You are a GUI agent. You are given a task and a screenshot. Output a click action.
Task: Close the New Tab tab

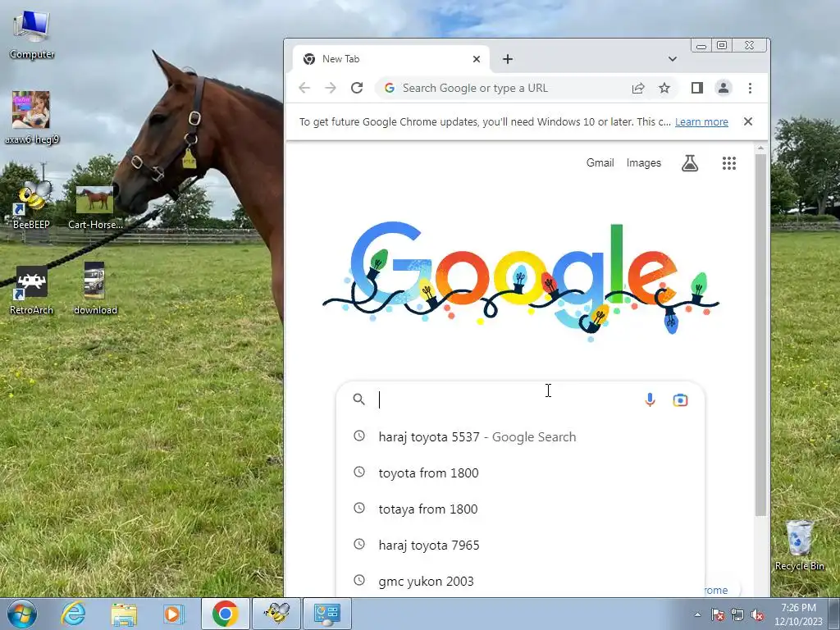[x=477, y=59]
